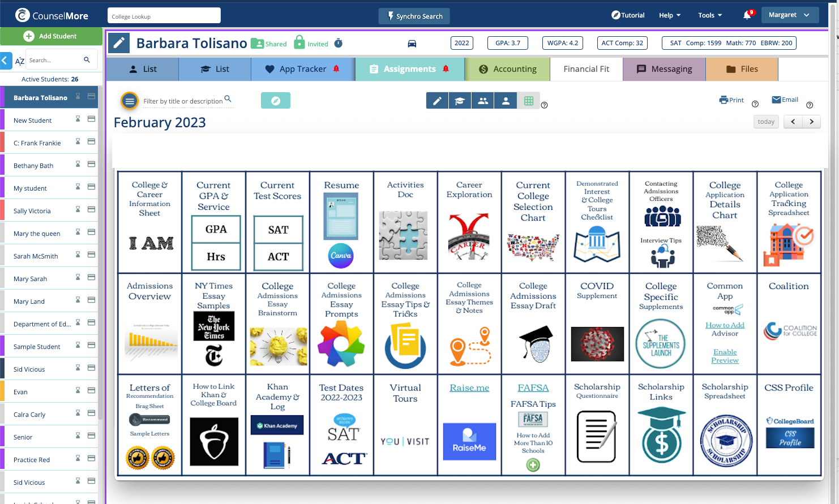839x504 pixels.
Task: Click the help icon next to Print
Action: pyautogui.click(x=755, y=104)
